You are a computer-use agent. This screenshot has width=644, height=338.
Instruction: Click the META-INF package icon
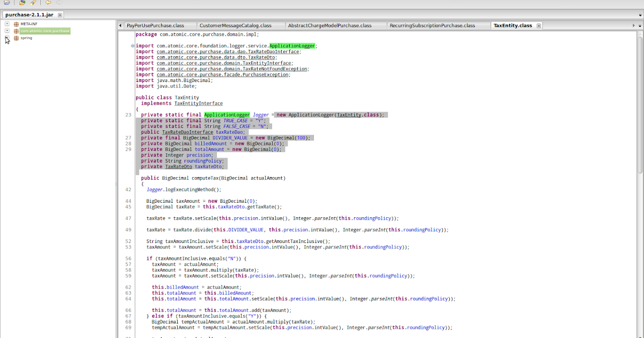[x=17, y=24]
